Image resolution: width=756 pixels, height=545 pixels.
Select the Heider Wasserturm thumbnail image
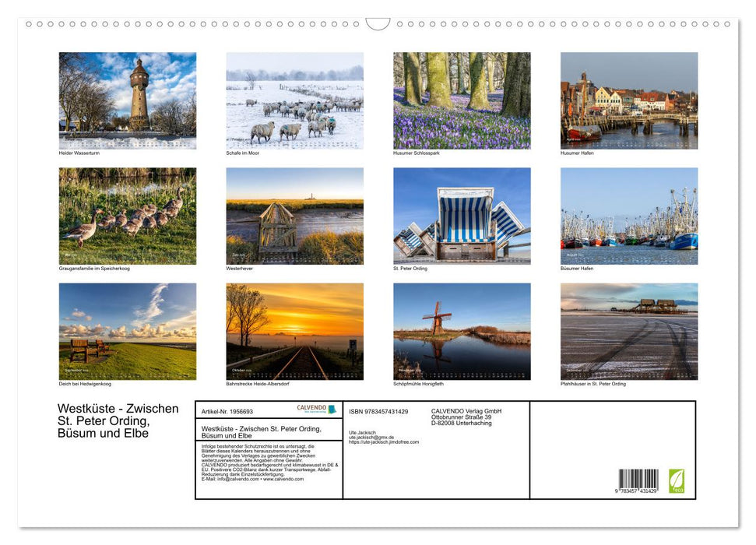coord(127,100)
